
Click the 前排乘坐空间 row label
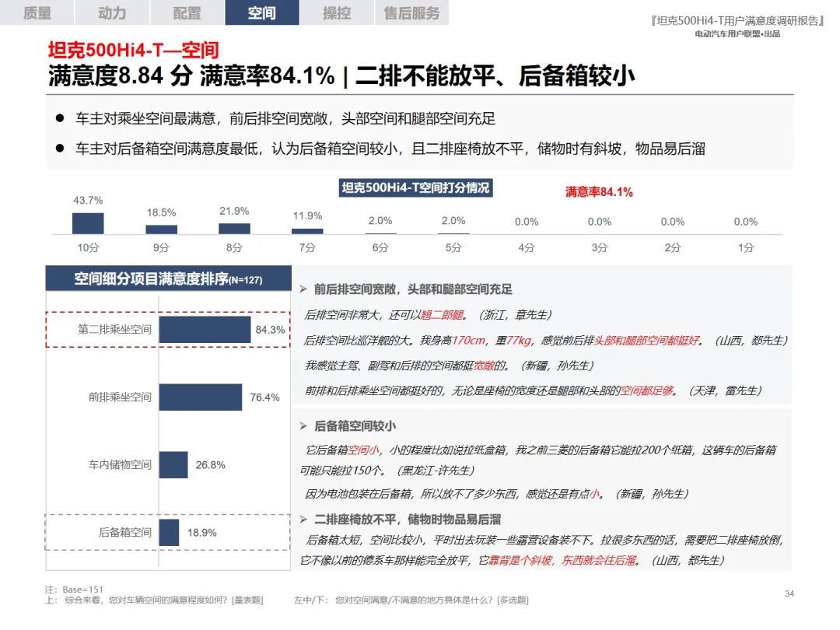pyautogui.click(x=120, y=397)
